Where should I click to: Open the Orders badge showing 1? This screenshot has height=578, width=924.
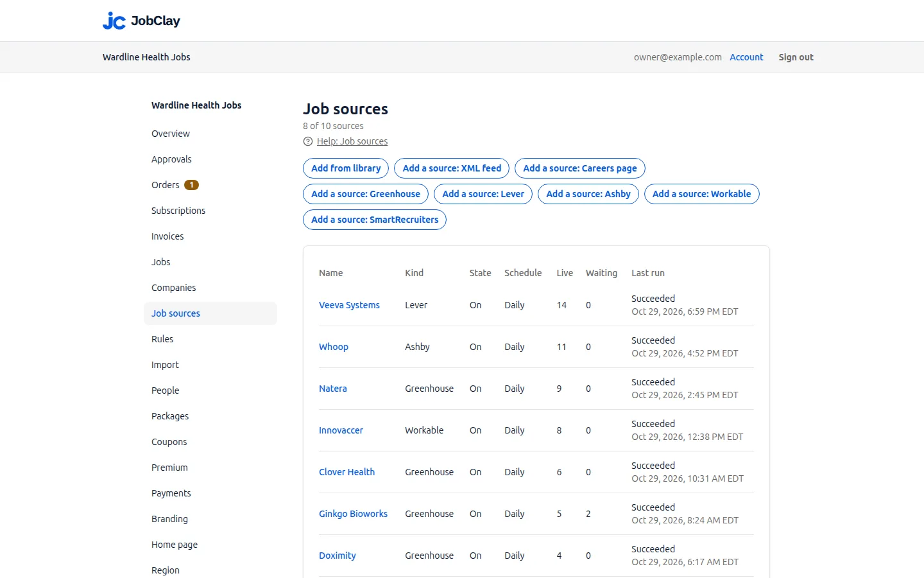coord(191,185)
